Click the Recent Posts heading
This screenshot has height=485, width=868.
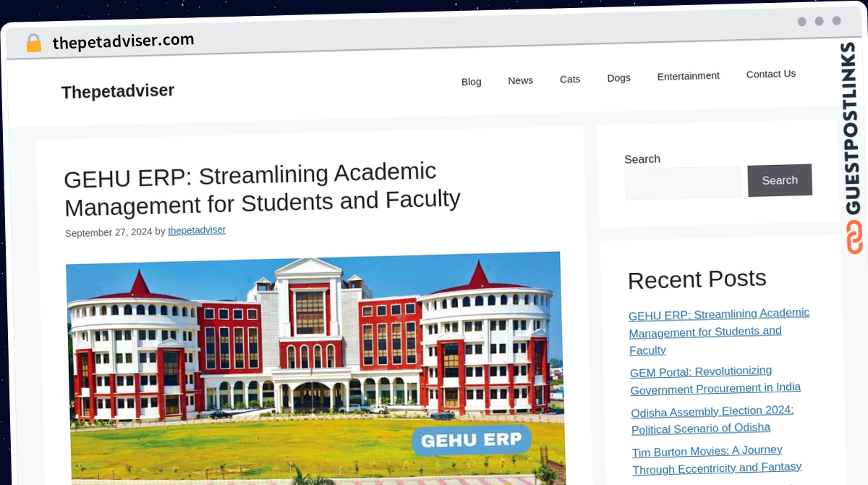pyautogui.click(x=697, y=279)
